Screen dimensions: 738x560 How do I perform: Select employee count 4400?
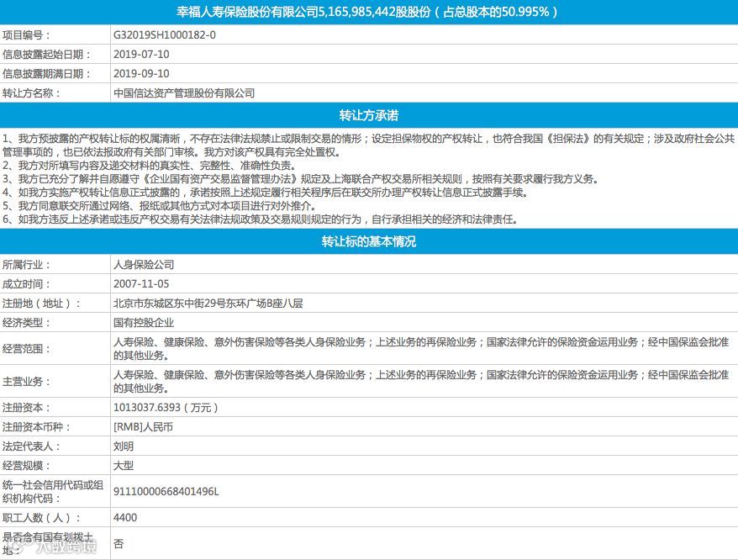pyautogui.click(x=125, y=517)
